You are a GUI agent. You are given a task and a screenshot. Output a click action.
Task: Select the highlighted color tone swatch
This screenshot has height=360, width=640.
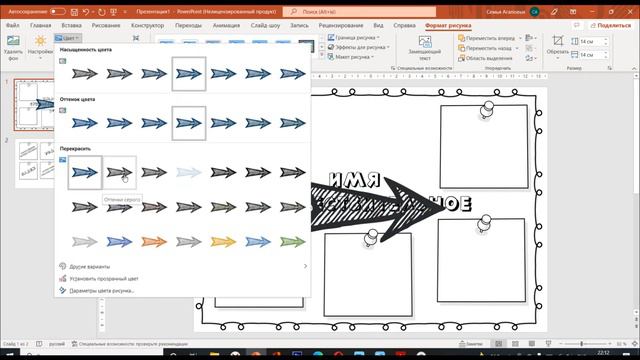(x=189, y=123)
